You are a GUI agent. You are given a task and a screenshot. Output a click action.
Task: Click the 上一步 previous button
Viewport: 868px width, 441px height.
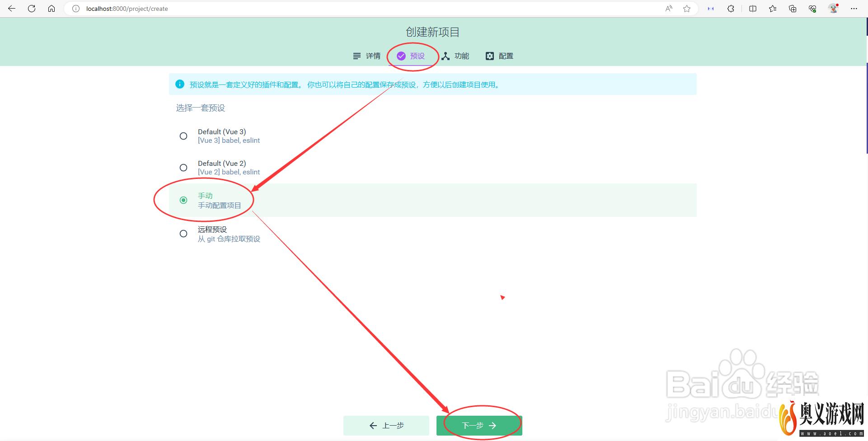pyautogui.click(x=386, y=426)
